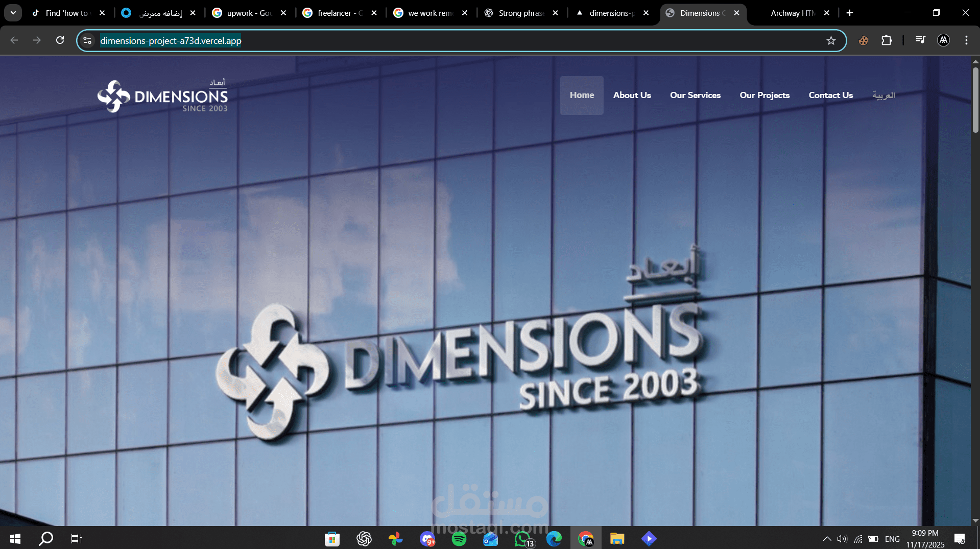The image size is (980, 549).
Task: Click the scrollbar up arrow
Action: pos(975,61)
